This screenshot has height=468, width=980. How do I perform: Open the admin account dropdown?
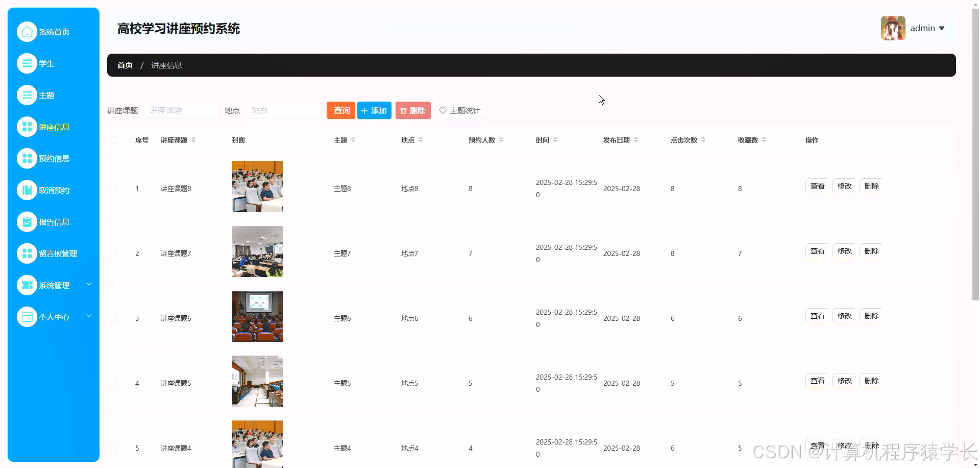927,28
